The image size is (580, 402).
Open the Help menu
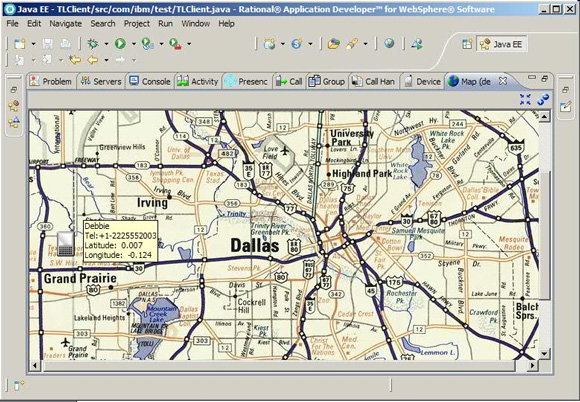click(x=226, y=24)
